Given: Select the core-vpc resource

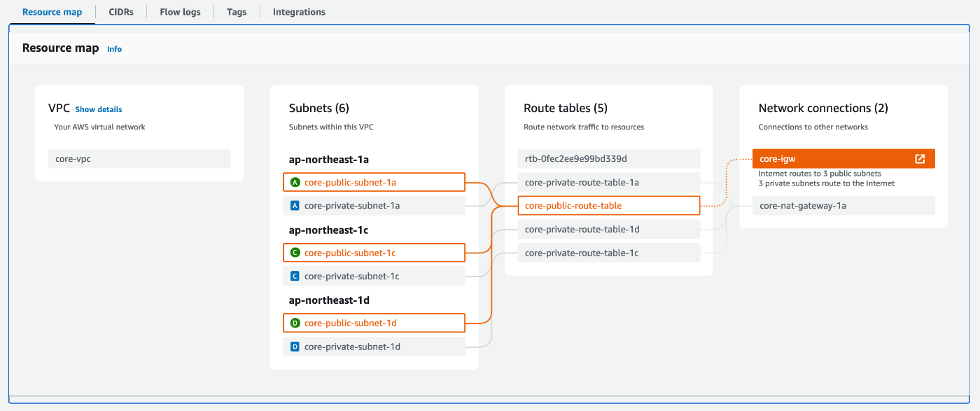Looking at the screenshot, I should point(139,159).
